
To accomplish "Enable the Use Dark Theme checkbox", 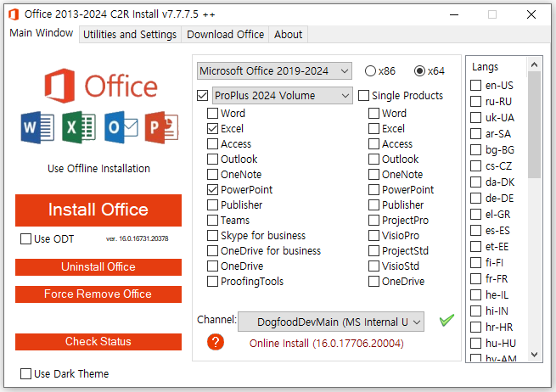I will coord(26,373).
